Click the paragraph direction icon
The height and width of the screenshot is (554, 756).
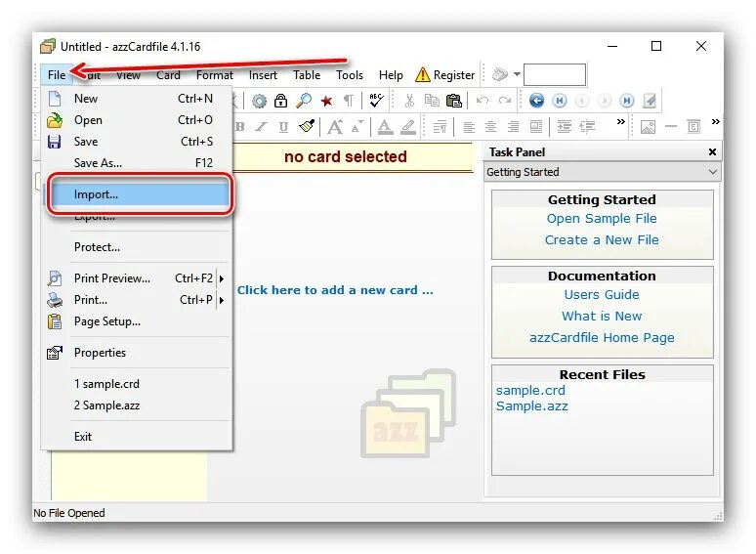[440, 127]
